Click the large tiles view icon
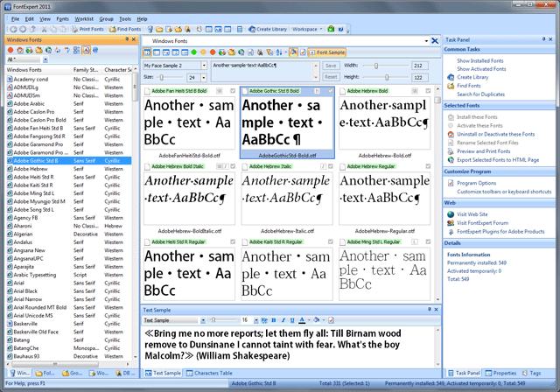 pos(147,52)
